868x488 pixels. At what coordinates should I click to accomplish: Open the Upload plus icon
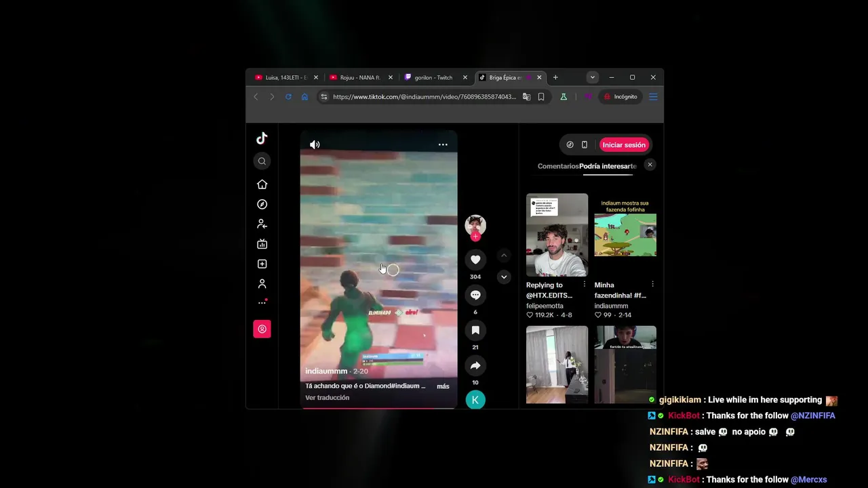[x=262, y=264]
